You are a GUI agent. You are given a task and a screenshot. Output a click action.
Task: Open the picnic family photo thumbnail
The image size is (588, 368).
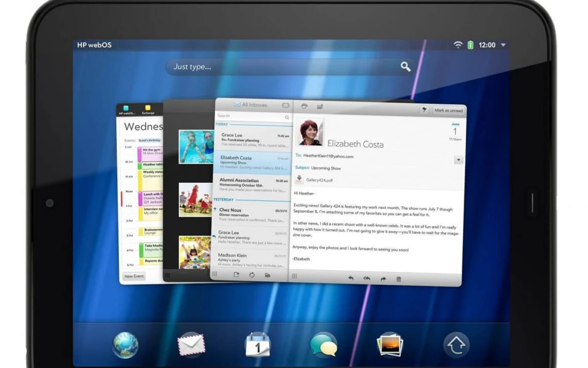click(196, 200)
